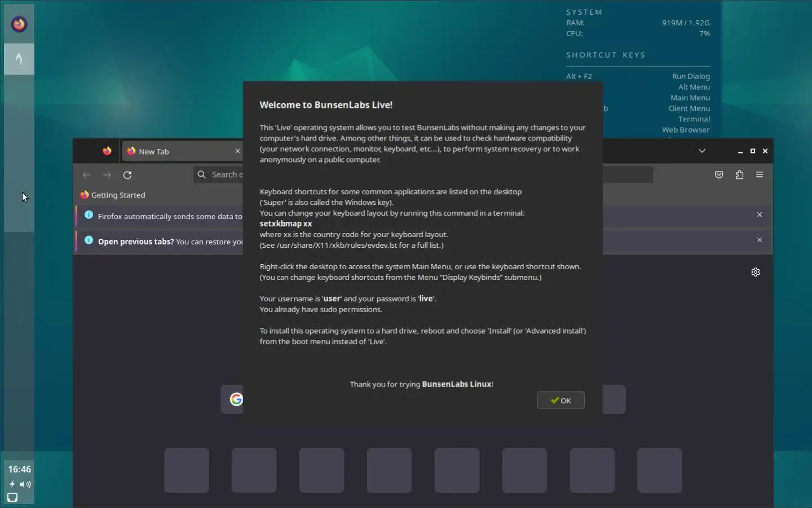Click the 'Terminal' shortcut label on desktop

click(x=694, y=119)
